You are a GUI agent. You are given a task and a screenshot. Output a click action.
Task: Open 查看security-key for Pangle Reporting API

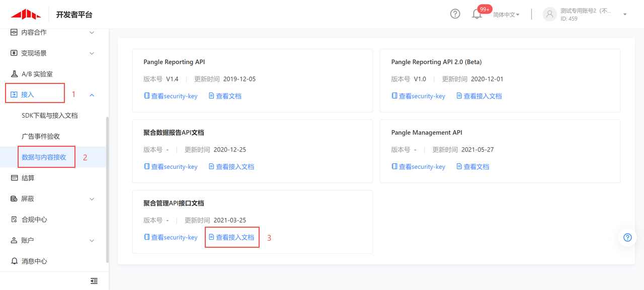pos(171,95)
